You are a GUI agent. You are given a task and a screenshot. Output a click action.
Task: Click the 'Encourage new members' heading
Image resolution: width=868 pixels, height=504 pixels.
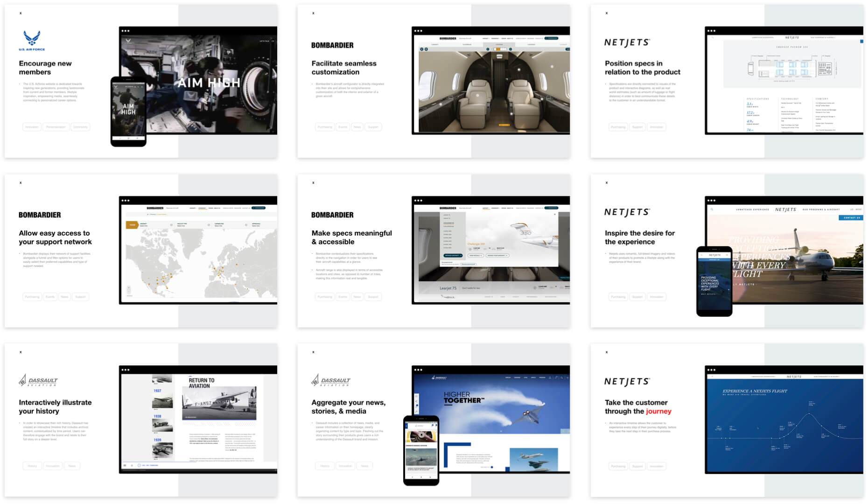45,68
